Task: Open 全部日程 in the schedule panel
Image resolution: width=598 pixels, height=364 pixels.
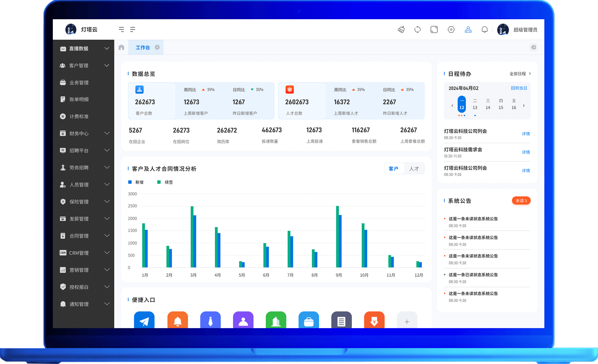Action: pyautogui.click(x=518, y=74)
